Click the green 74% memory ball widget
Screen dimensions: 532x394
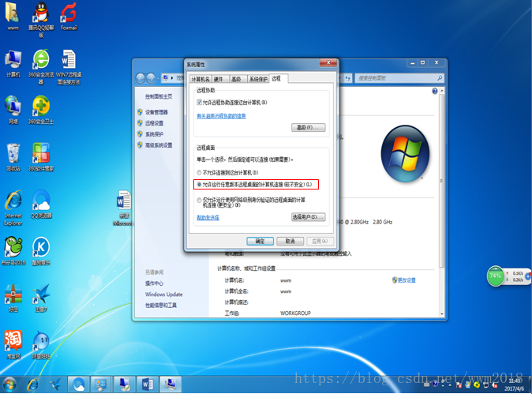tap(496, 276)
